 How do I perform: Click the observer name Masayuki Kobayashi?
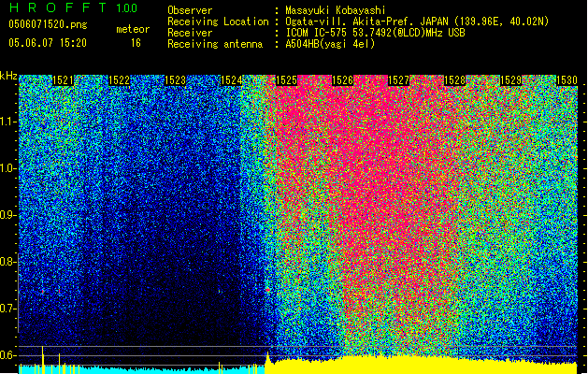336,10
